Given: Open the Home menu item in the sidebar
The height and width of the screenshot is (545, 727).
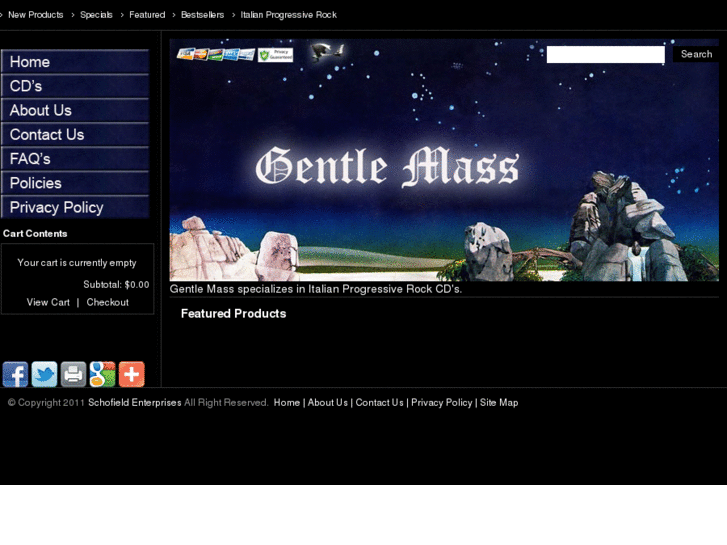Looking at the screenshot, I should 75,62.
